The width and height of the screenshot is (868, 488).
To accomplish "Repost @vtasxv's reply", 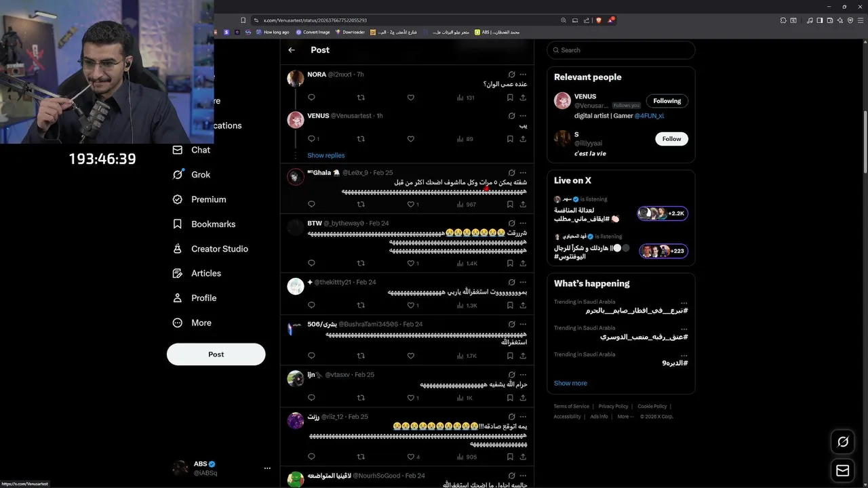I will (361, 398).
